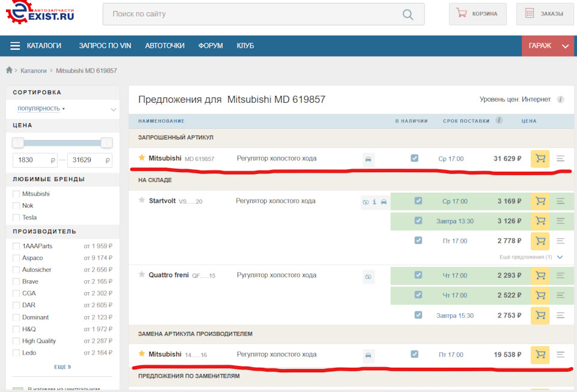Follow the Каталоги breadcrumb link
577x392 pixels.
point(34,71)
